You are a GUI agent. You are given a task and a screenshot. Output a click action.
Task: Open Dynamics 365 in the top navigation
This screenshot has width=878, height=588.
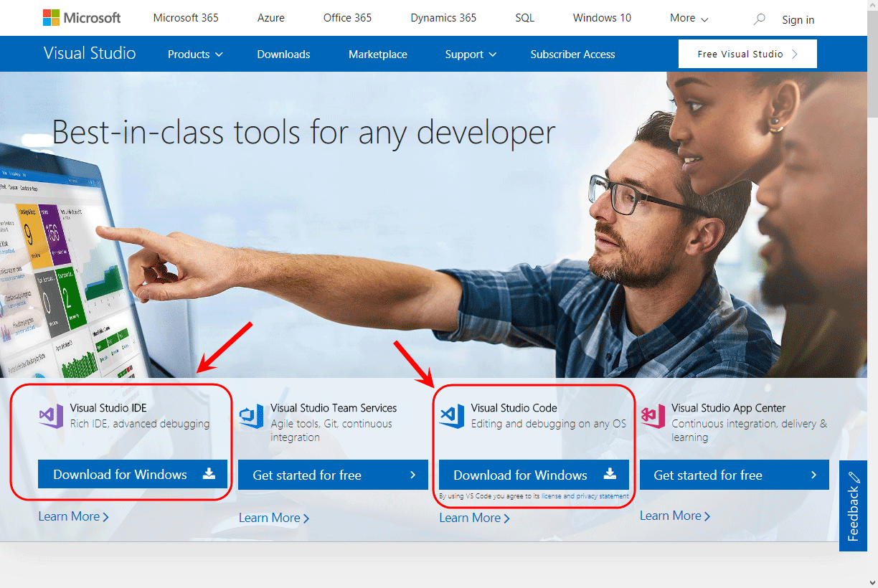443,18
